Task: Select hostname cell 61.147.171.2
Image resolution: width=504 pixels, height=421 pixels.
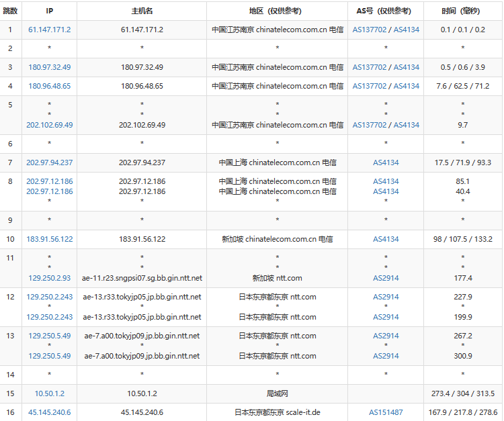Action: click(142, 30)
